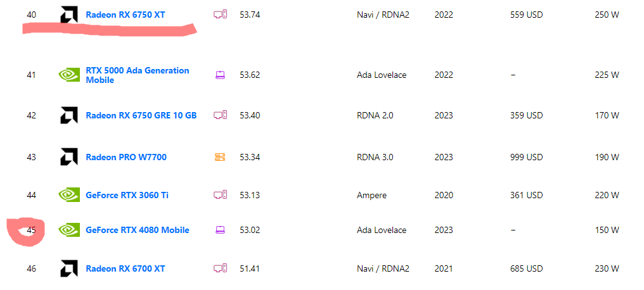The image size is (644, 290).
Task: Open the Radeon RX 6750 XT link
Action: point(126,15)
